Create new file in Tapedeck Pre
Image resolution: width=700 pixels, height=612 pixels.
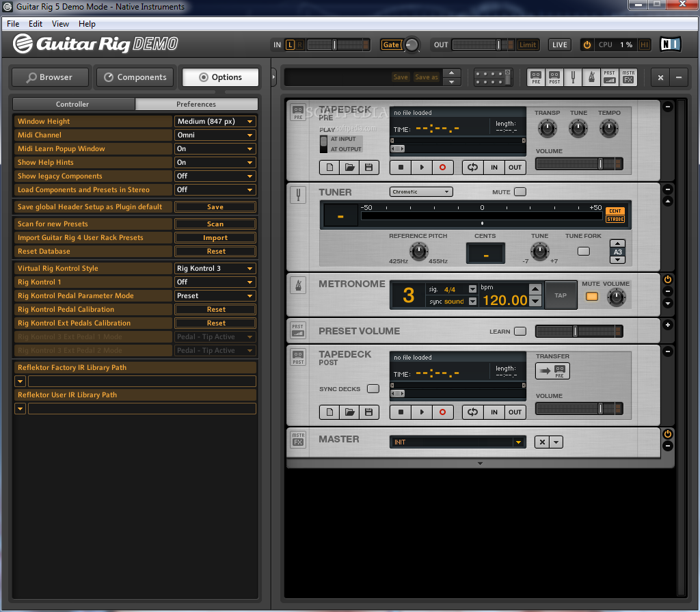point(329,168)
